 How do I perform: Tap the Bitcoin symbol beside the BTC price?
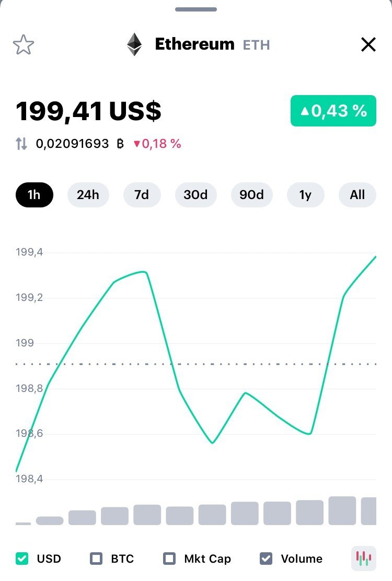point(120,144)
